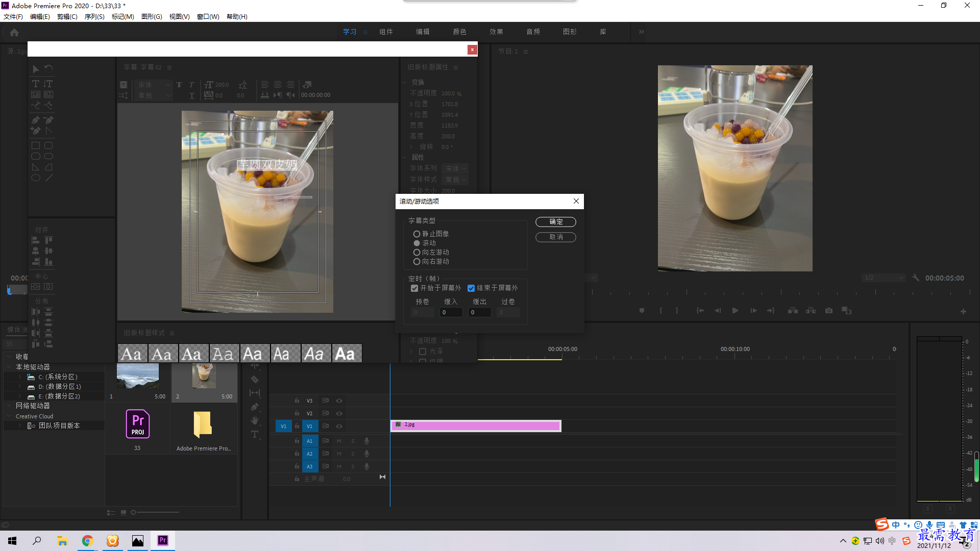Select the Pen tool in title tools
The height and width of the screenshot is (551, 980).
[x=36, y=120]
